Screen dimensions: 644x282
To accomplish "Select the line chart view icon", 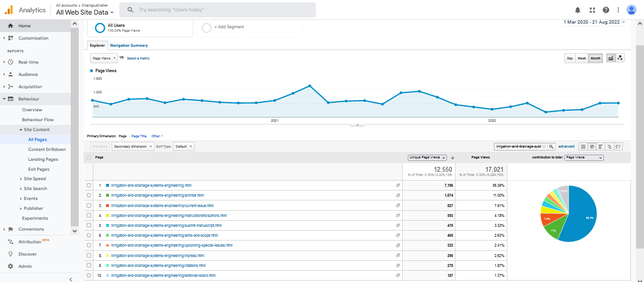I will pyautogui.click(x=611, y=58).
